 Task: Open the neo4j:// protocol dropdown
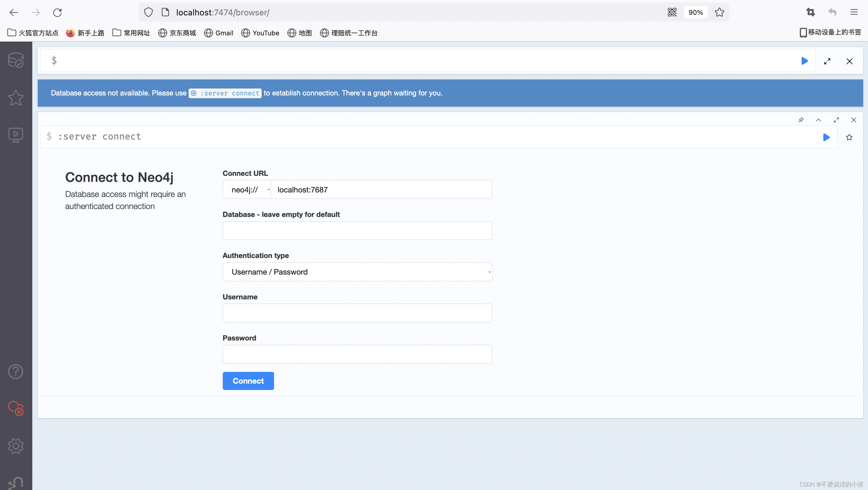[x=247, y=189]
